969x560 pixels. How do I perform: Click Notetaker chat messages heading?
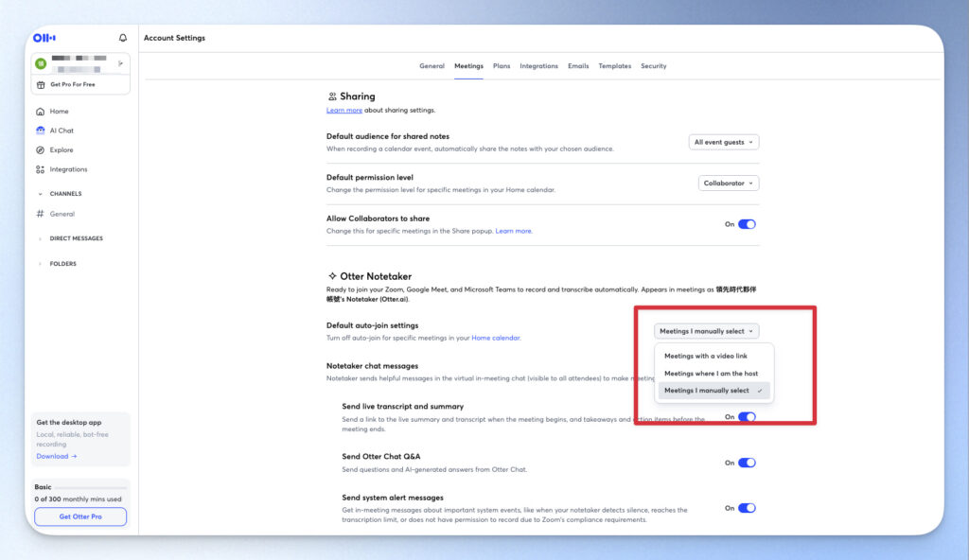[372, 366]
